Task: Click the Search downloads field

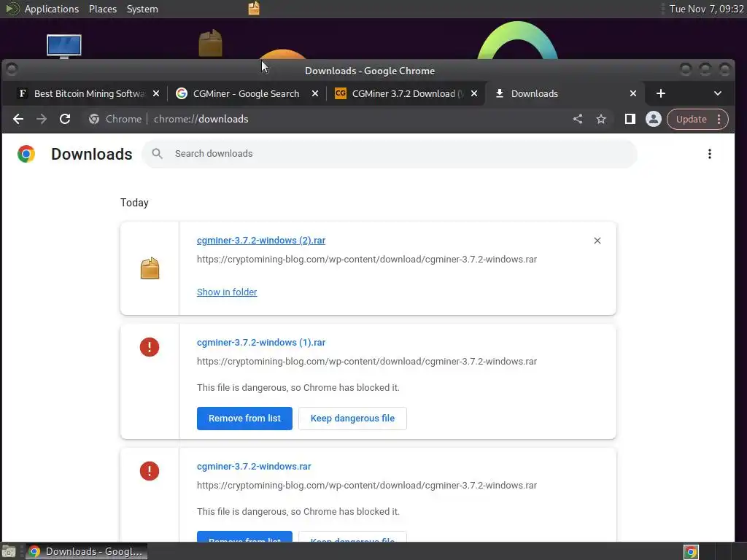Action: (x=390, y=154)
